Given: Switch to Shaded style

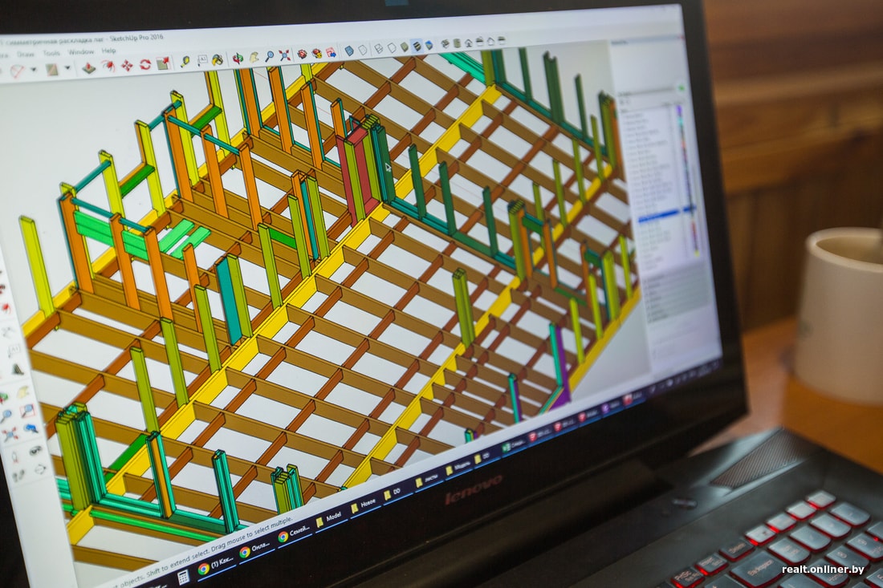Looking at the screenshot, I should pos(405,47).
